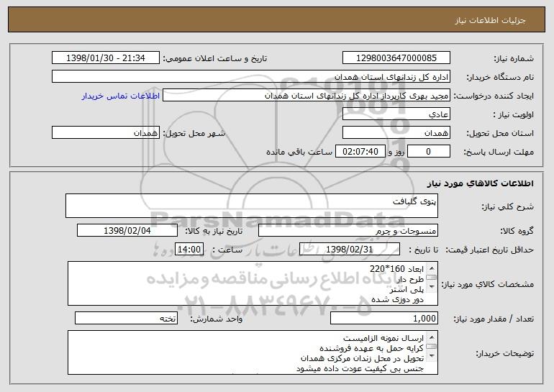Image resolution: width=554 pixels, height=392 pixels.
Task: Click the price validity date 1398/02/31
Action: (350, 250)
